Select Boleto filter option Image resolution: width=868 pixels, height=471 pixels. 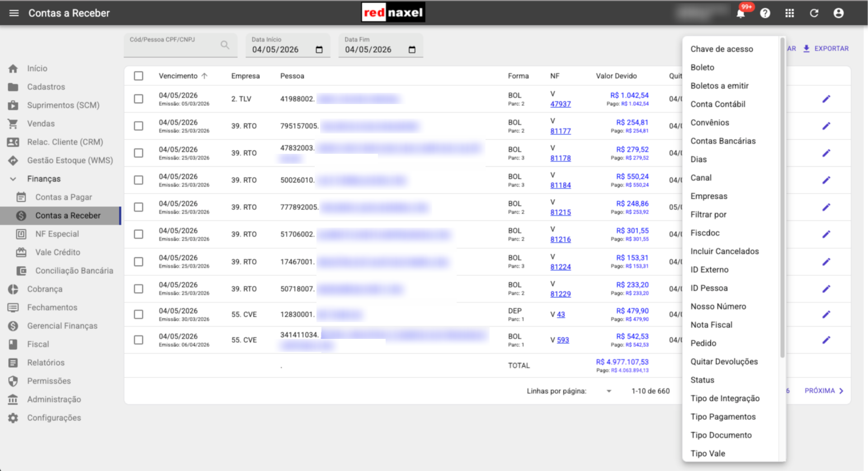pyautogui.click(x=702, y=67)
